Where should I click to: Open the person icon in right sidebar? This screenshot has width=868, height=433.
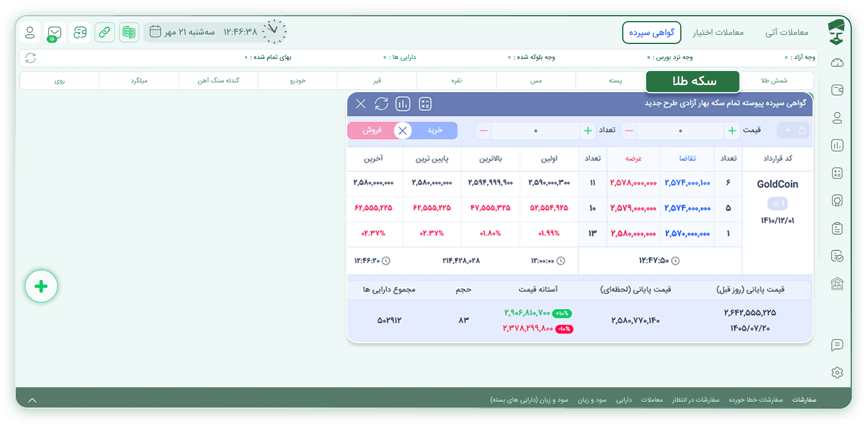click(x=837, y=118)
